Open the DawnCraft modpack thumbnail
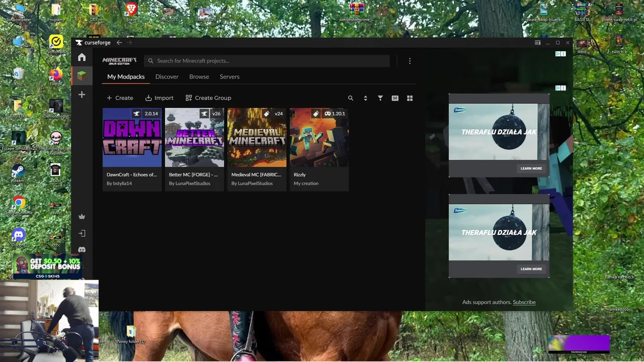 pyautogui.click(x=132, y=137)
